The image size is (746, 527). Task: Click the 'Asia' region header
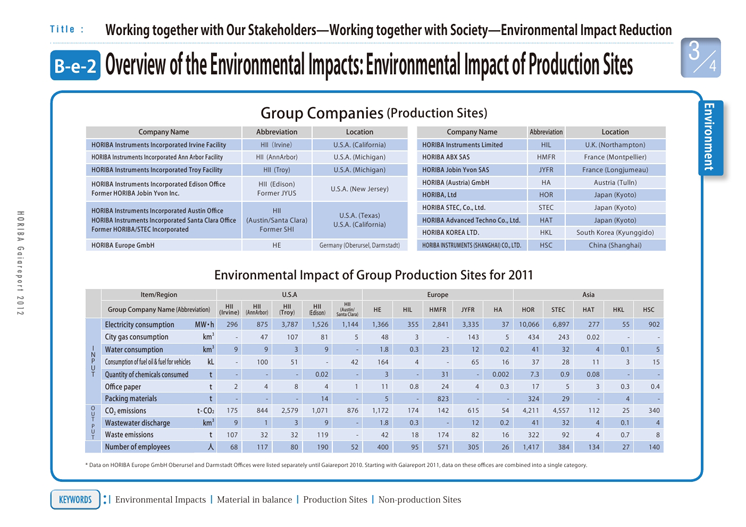coord(589,295)
